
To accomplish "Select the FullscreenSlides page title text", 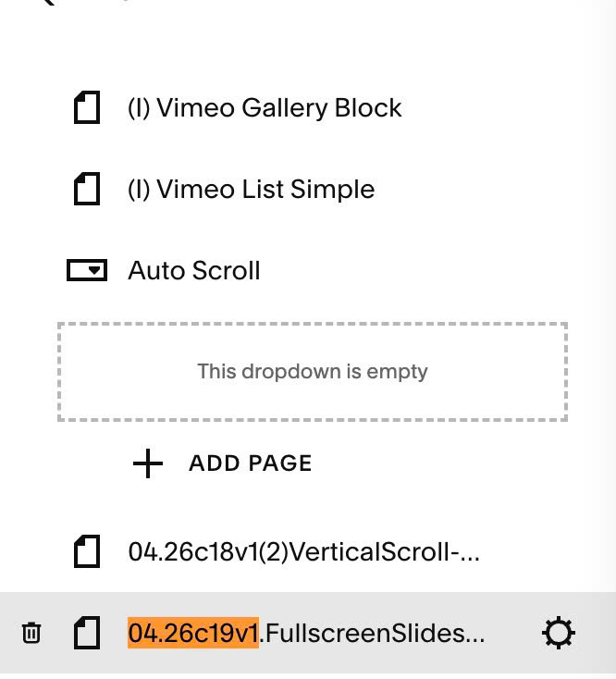I will pyautogui.click(x=372, y=634).
